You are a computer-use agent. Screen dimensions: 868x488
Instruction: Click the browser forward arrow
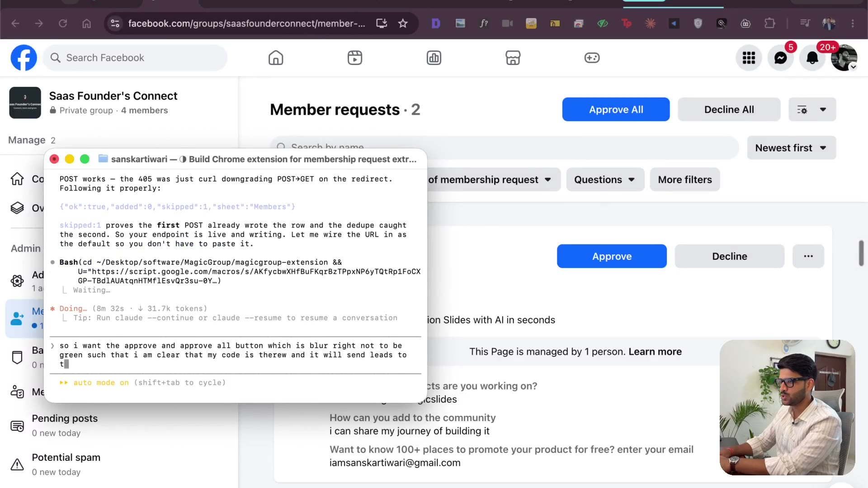click(39, 23)
